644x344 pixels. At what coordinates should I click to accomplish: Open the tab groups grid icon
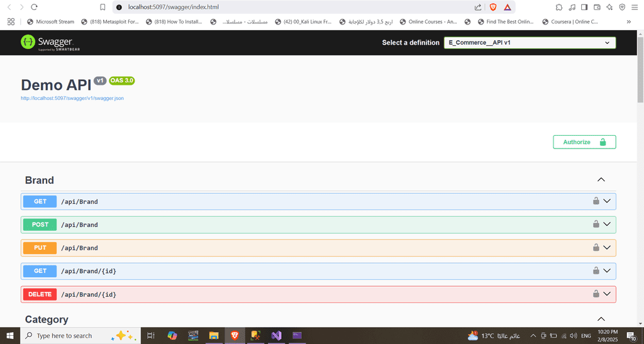pos(11,22)
